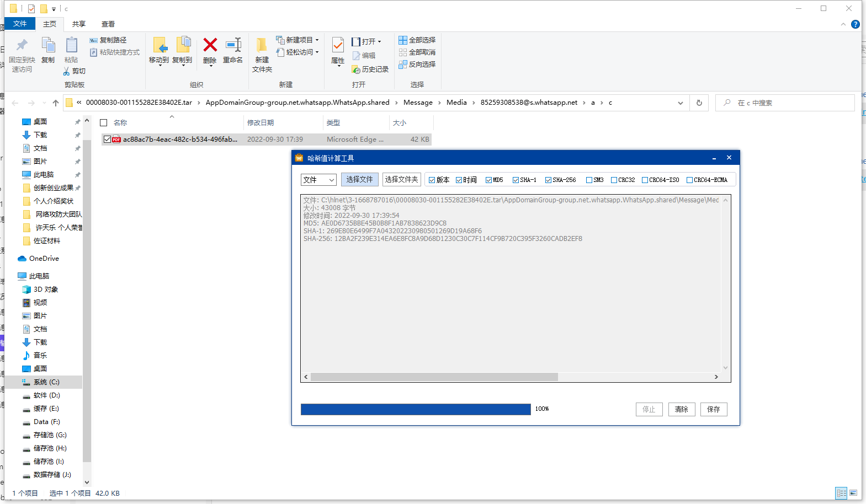Click the 清除 button in hash tool
866x504 pixels.
[x=682, y=410]
